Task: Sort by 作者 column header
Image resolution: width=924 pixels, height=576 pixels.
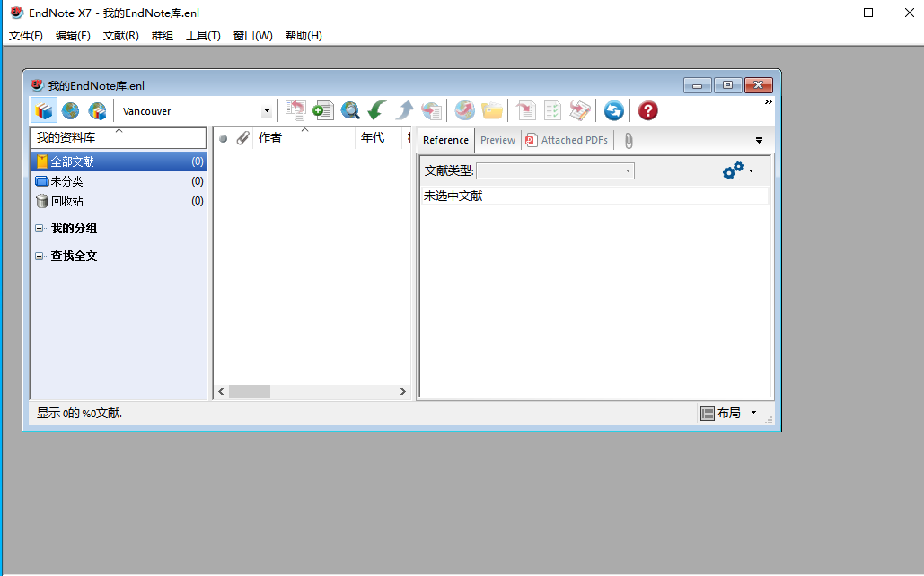Action: click(x=304, y=138)
